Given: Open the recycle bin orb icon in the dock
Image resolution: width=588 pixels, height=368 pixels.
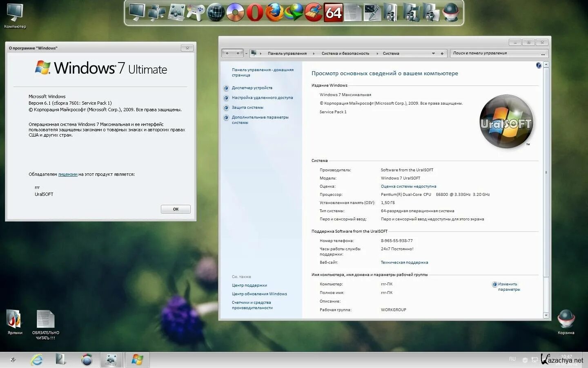Looking at the screenshot, I should coord(451,12).
